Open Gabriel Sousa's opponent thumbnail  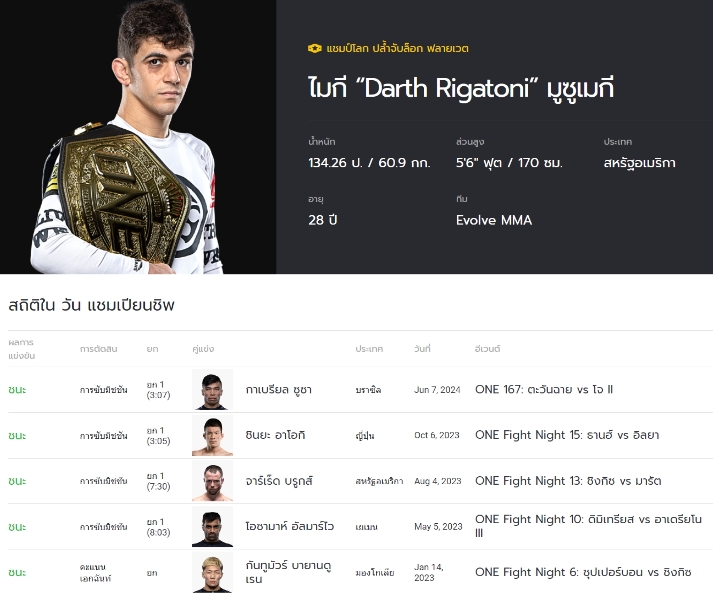click(x=212, y=390)
